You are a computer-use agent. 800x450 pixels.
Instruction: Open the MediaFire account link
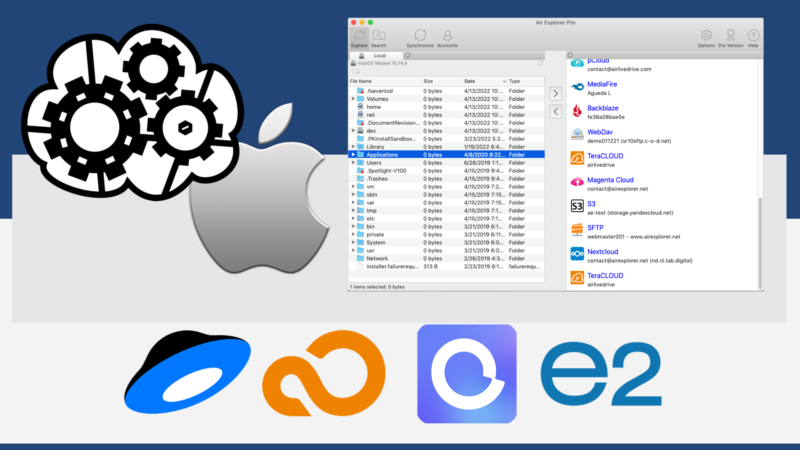pyautogui.click(x=602, y=84)
